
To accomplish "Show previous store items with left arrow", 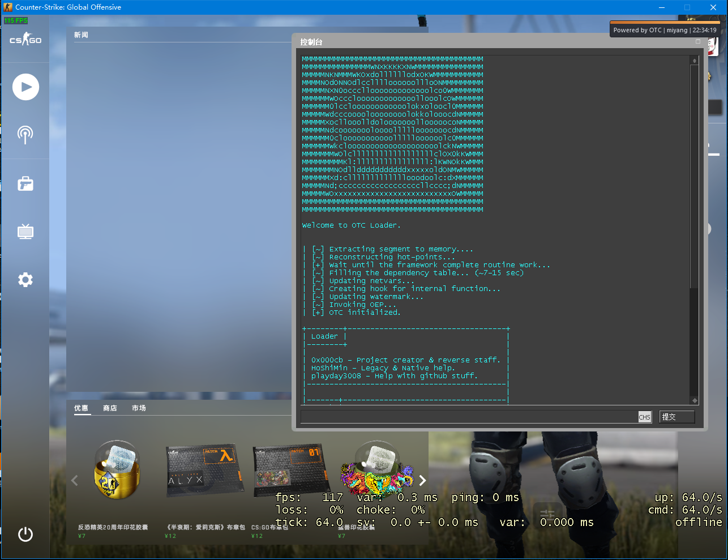I will point(75,480).
